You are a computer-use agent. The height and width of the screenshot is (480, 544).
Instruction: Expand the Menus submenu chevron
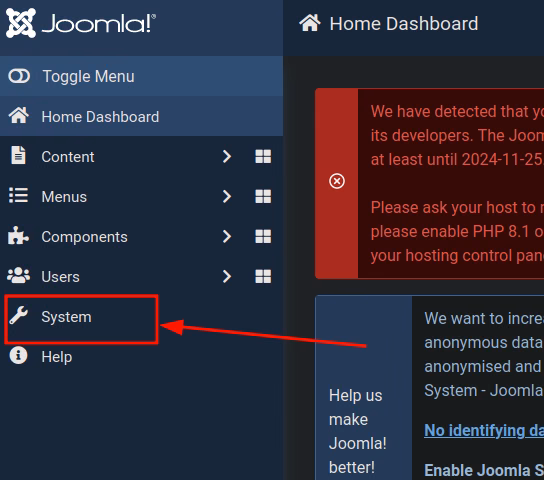227,197
